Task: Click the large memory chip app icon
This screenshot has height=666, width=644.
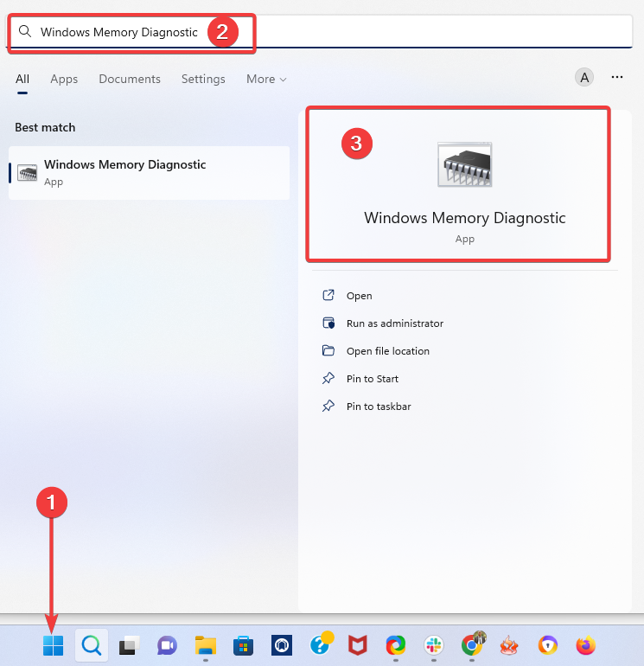Action: click(x=465, y=164)
